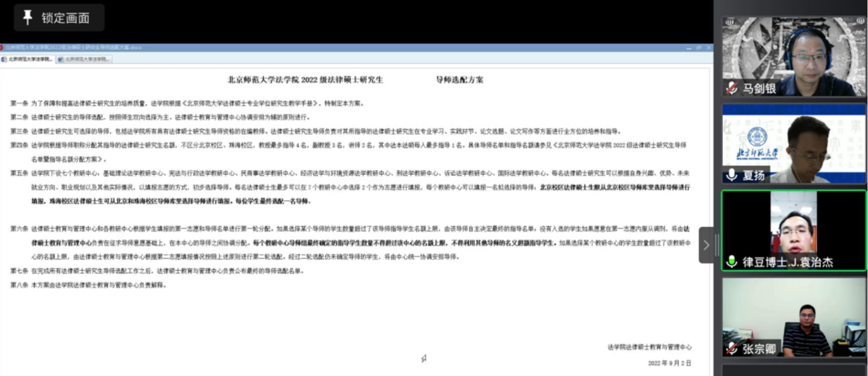Click the 锁定画面 pin button
The image size is (868, 376).
pos(58,18)
